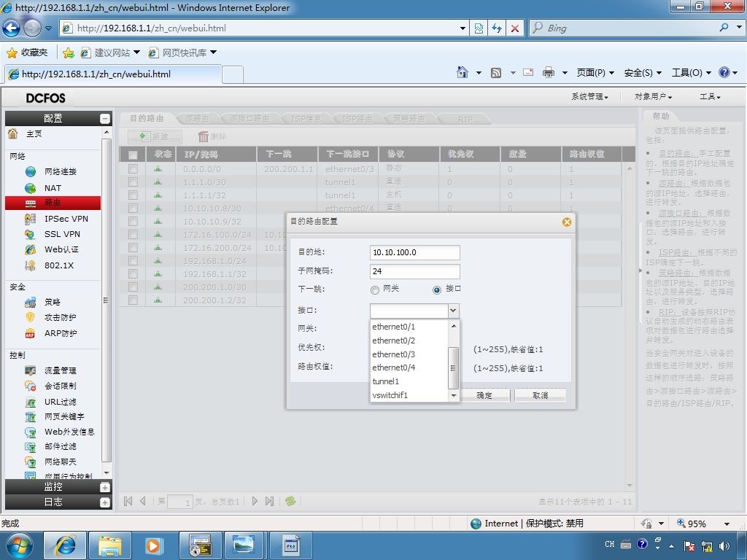Check the row 1.1.1.0/30 checkbox
The width and height of the screenshot is (747, 560).
[x=133, y=182]
